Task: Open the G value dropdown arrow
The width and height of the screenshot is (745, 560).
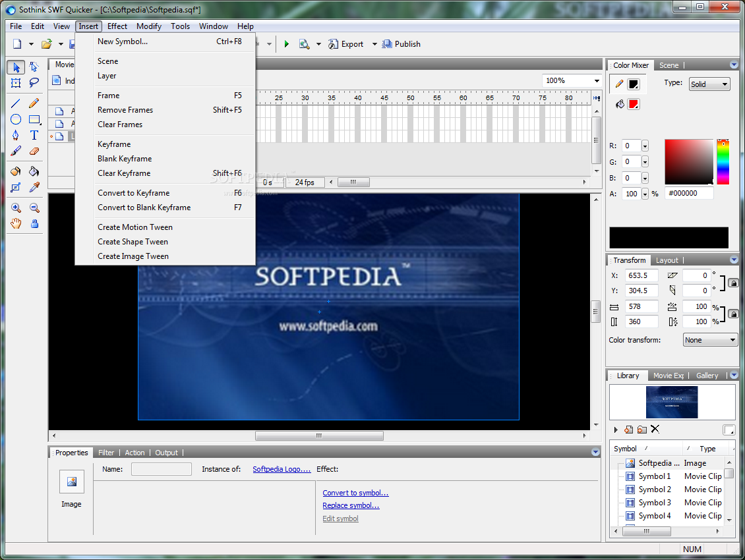Action: (645, 162)
